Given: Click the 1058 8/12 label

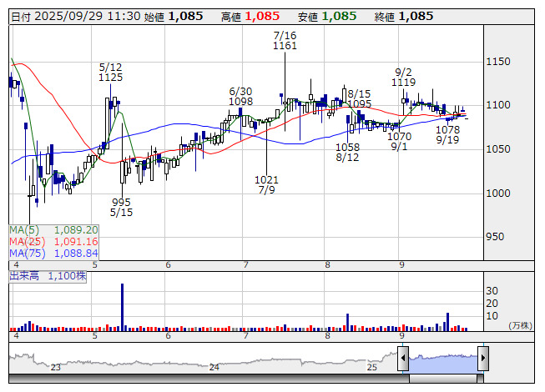Looking at the screenshot, I should point(347,152).
